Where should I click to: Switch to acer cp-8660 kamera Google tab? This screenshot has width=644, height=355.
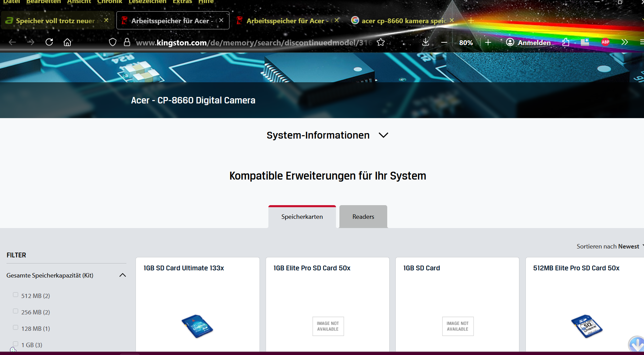click(x=403, y=20)
